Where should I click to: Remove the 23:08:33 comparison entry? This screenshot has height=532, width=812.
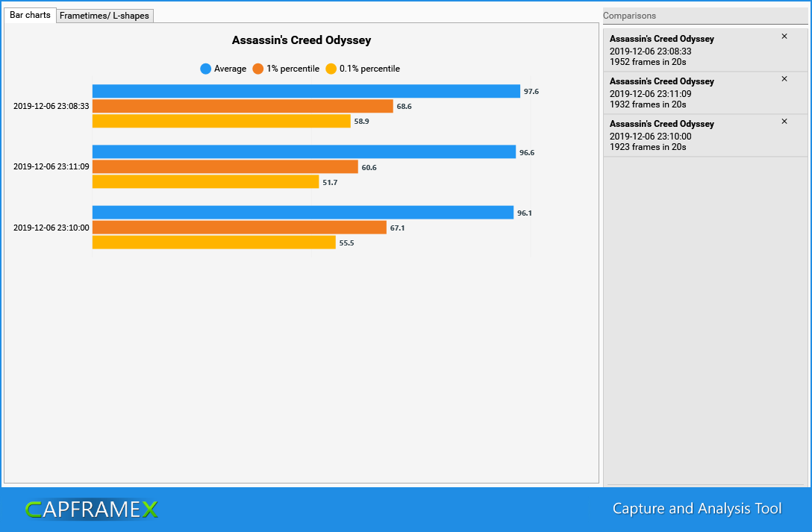784,37
